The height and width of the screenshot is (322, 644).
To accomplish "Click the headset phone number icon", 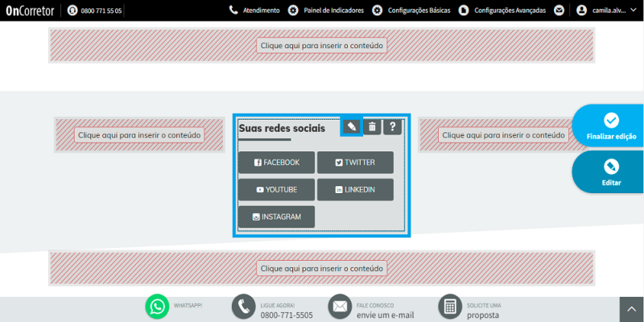I will (72, 10).
